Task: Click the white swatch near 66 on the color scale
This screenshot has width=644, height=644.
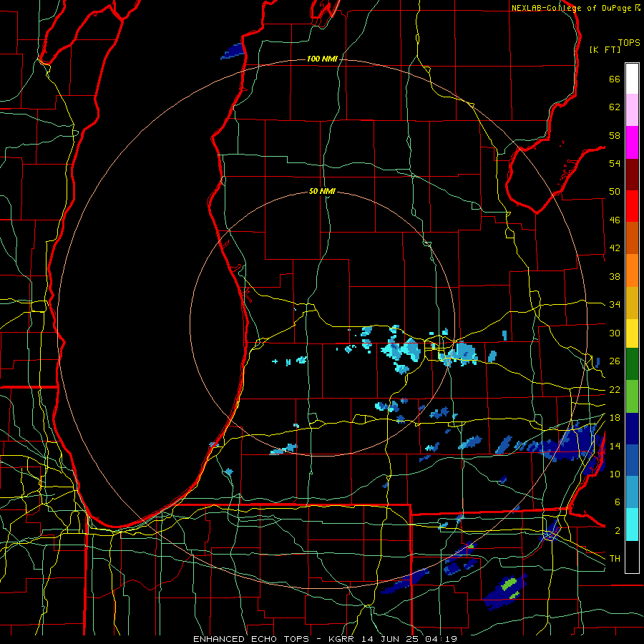Action: pyautogui.click(x=632, y=79)
